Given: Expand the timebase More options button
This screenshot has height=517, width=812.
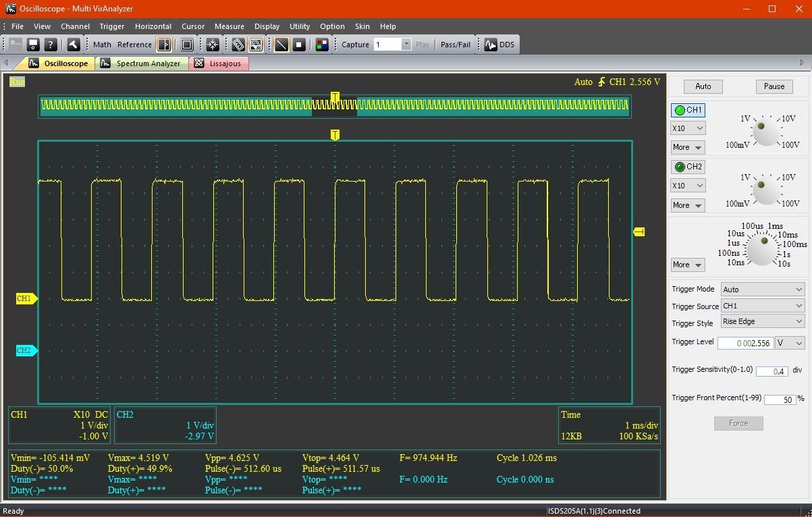Looking at the screenshot, I should (x=688, y=265).
